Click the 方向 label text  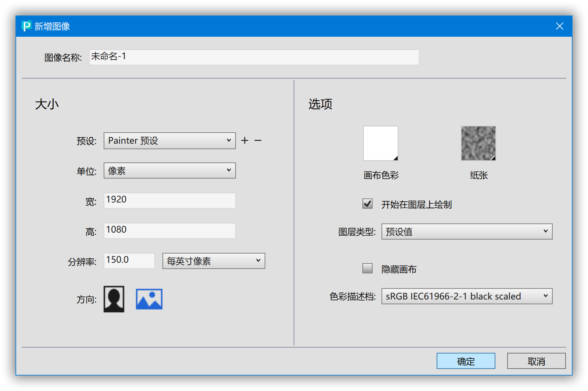click(x=86, y=299)
